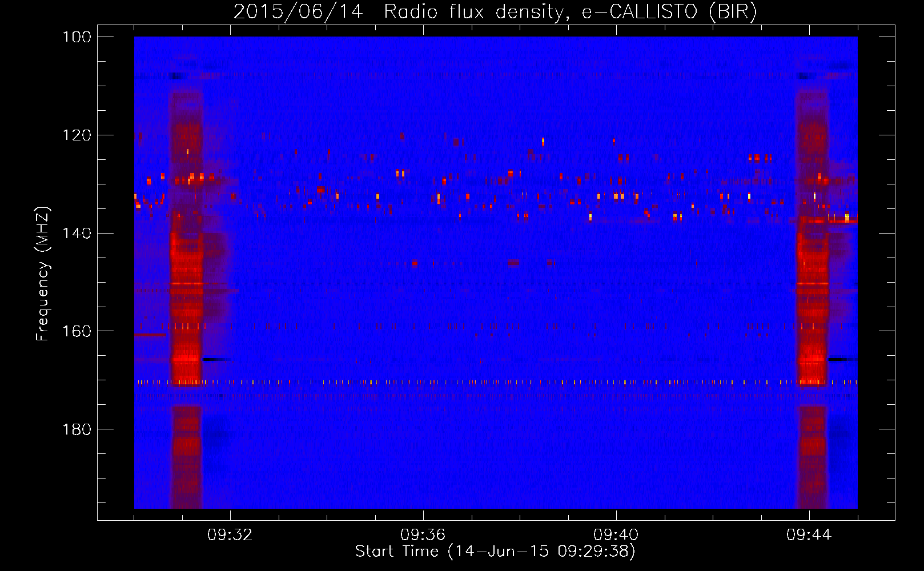This screenshot has width=924, height=571.
Task: Click the 180 frequency tick label
Action: pos(77,429)
